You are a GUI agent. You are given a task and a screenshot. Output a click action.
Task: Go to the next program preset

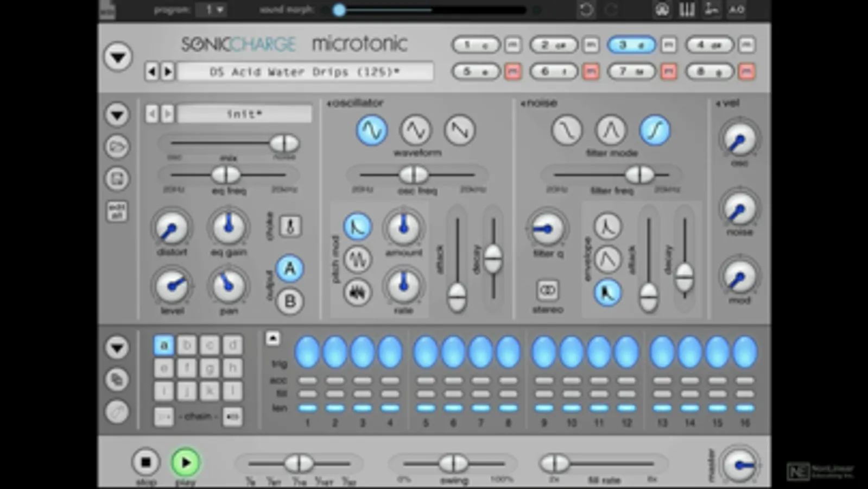click(x=168, y=72)
